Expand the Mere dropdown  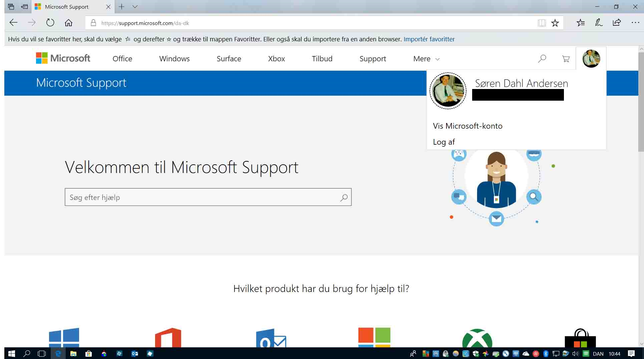[426, 59]
